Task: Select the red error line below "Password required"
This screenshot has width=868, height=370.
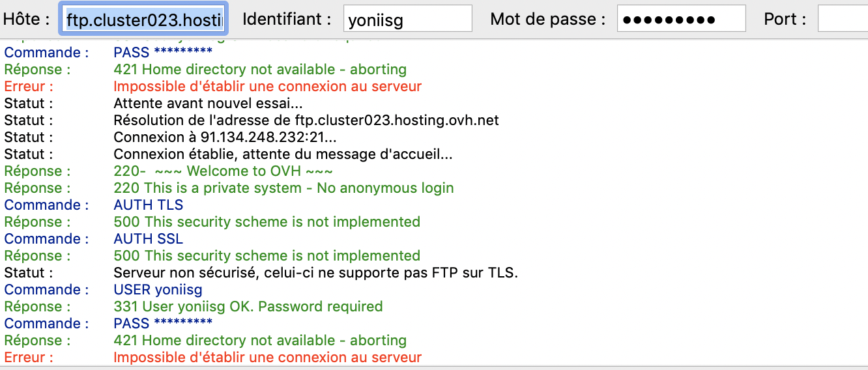Action: 267,358
